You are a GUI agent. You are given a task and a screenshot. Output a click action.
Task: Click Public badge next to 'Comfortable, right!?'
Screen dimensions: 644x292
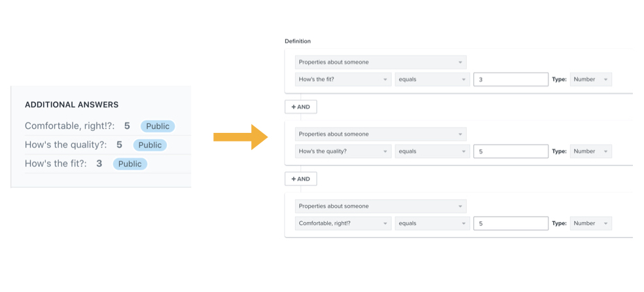[x=158, y=126]
